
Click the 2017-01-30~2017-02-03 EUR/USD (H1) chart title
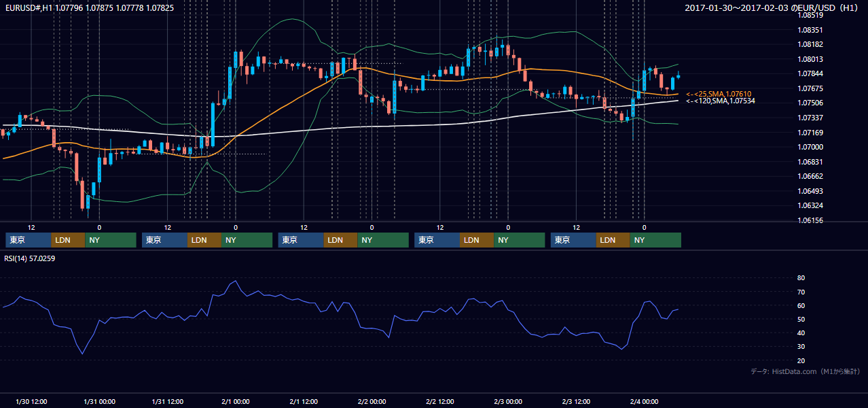pos(772,7)
